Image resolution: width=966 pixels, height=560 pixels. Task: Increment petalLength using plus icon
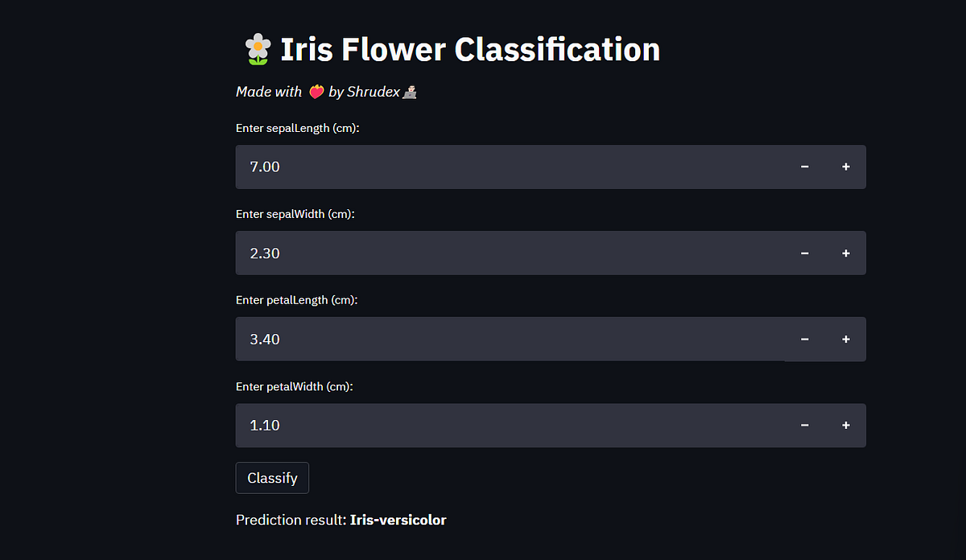845,340
